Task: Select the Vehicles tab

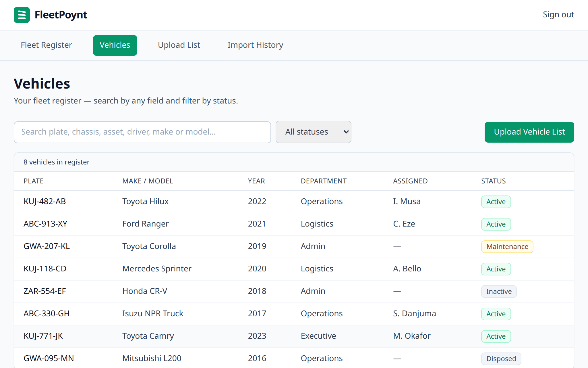Action: (x=115, y=45)
